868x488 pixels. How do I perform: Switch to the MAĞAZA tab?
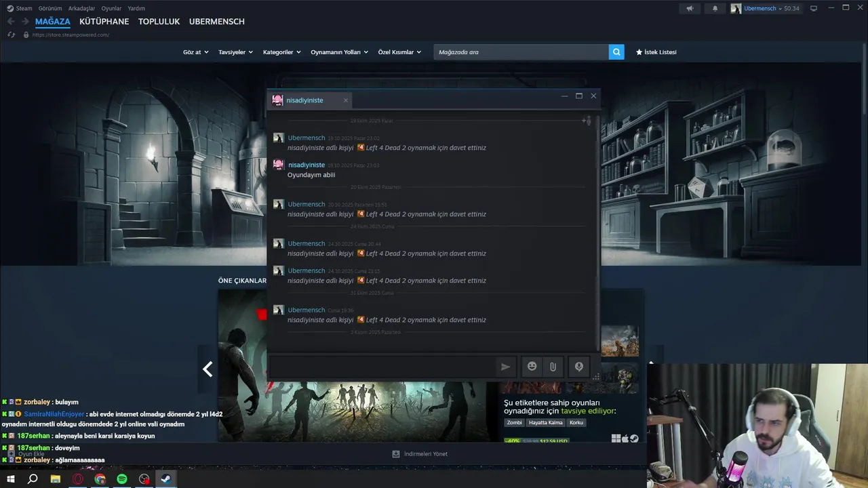tap(53, 22)
